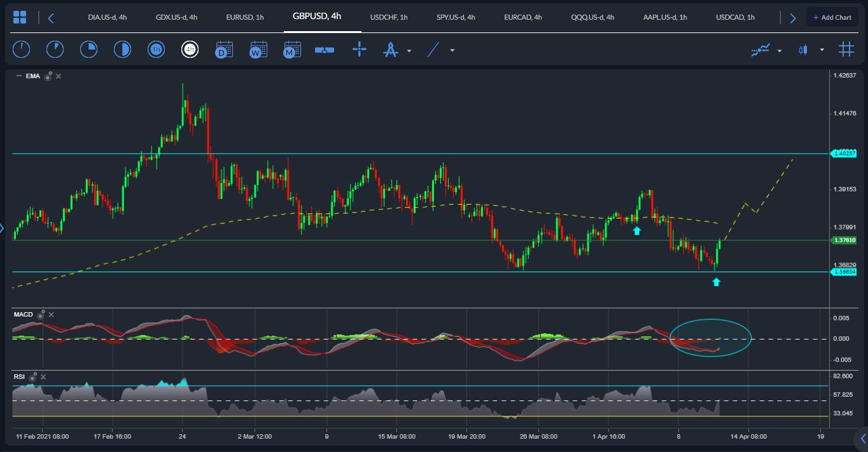The height and width of the screenshot is (452, 868).
Task: Open the GDX.US-d, 4h chart tab
Action: [x=175, y=17]
